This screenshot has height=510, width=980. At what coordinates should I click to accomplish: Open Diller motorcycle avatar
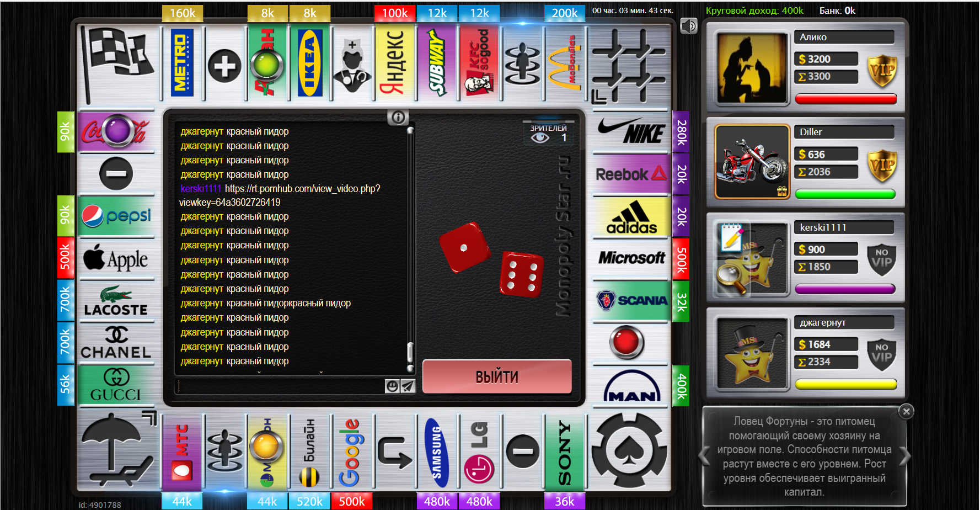(752, 162)
